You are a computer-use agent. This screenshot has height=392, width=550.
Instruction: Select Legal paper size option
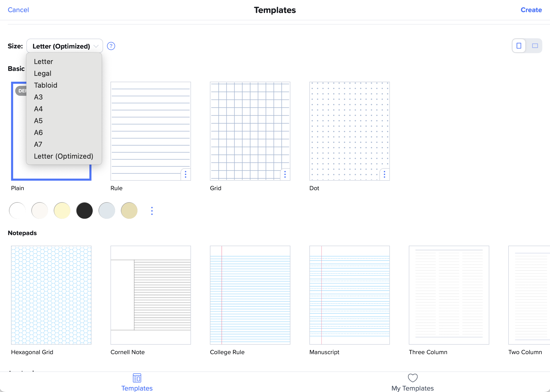point(43,73)
